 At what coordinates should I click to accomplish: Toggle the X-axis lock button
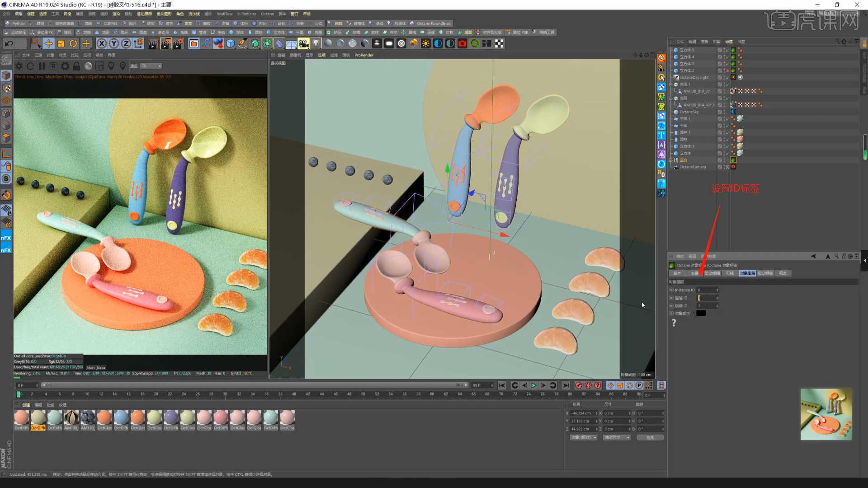(102, 43)
